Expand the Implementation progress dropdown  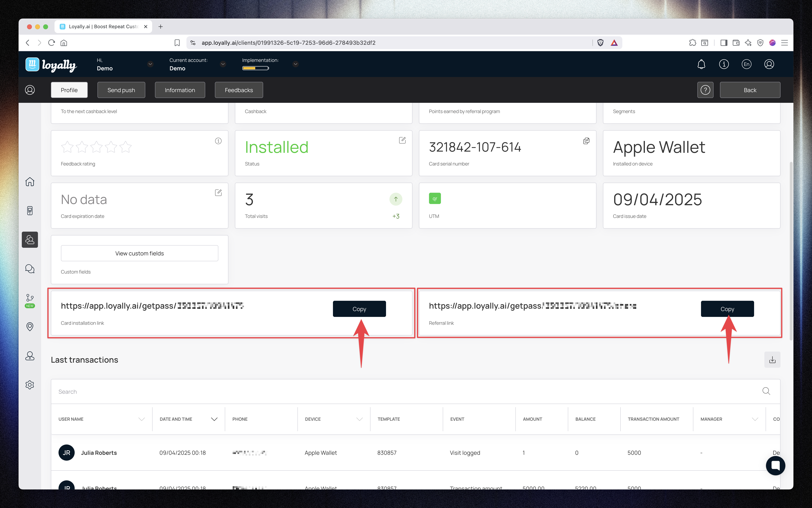coord(295,64)
